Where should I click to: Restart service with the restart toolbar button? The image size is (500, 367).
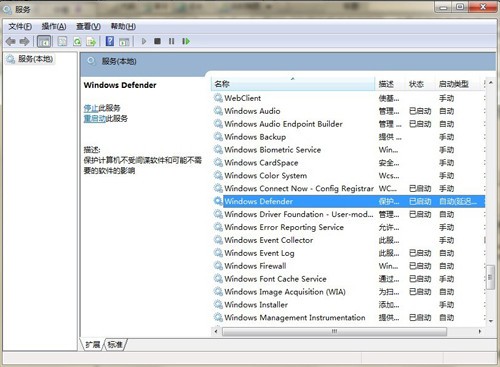[186, 41]
